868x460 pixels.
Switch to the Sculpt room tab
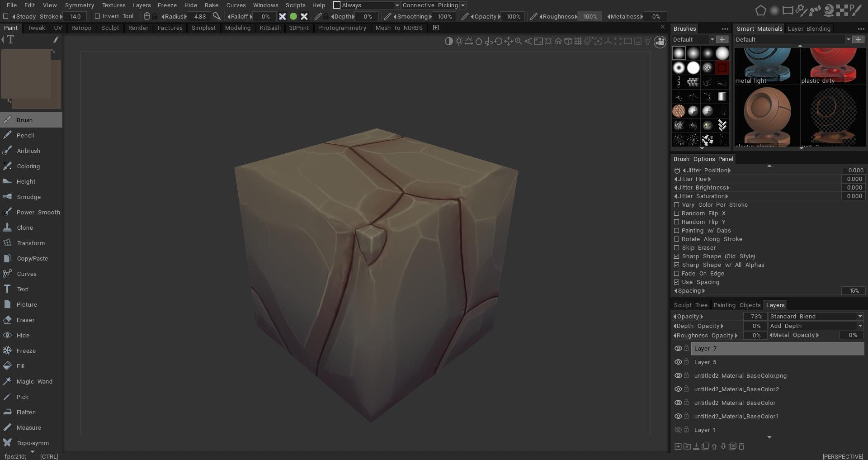point(110,28)
